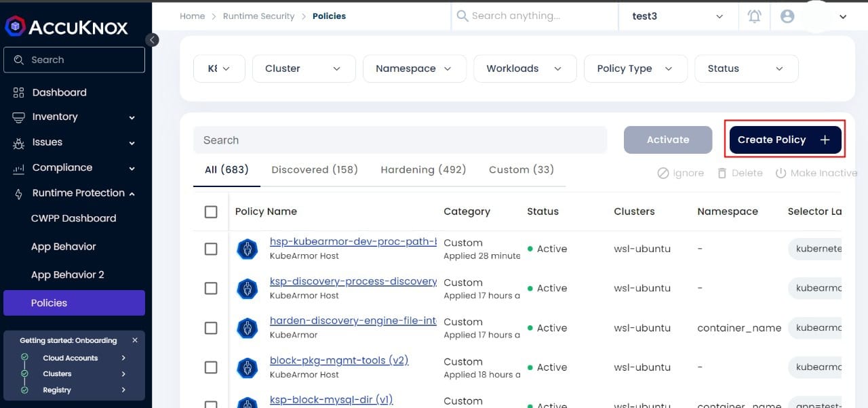Viewport: 868px width, 408px height.
Task: Open the Cluster filter dropdown
Action: tap(304, 68)
